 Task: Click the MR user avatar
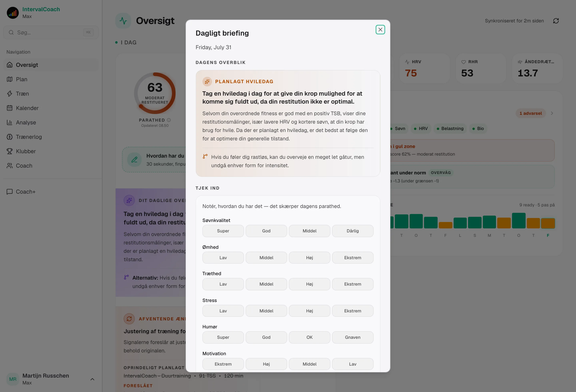click(13, 379)
